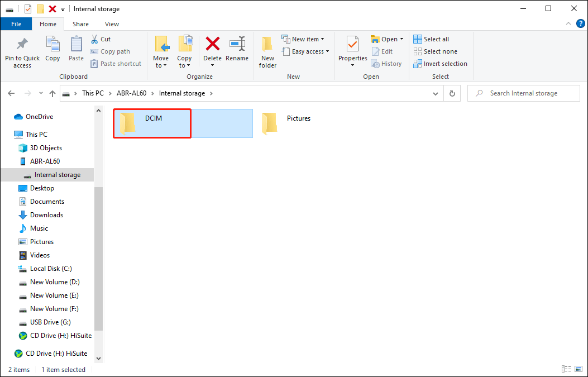Switch to the View tab
This screenshot has height=377, width=588.
[112, 24]
